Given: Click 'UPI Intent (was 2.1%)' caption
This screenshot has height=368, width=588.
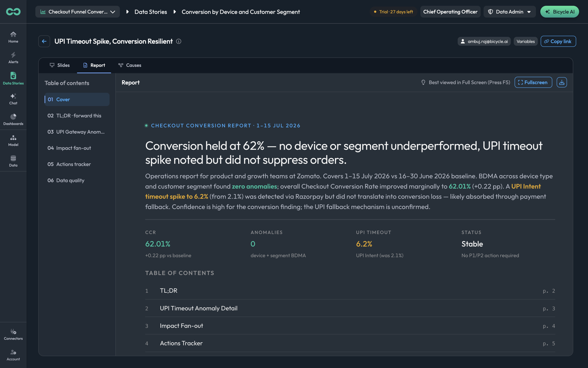Looking at the screenshot, I should click(380, 255).
